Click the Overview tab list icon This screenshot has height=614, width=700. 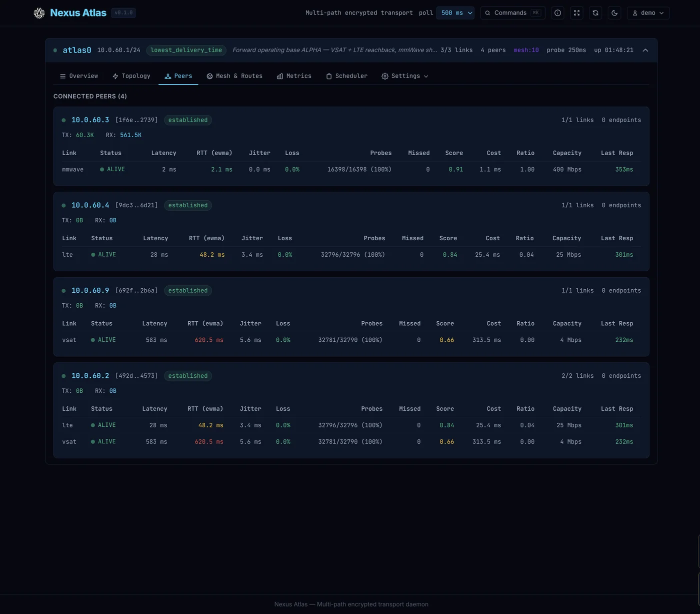pos(63,76)
